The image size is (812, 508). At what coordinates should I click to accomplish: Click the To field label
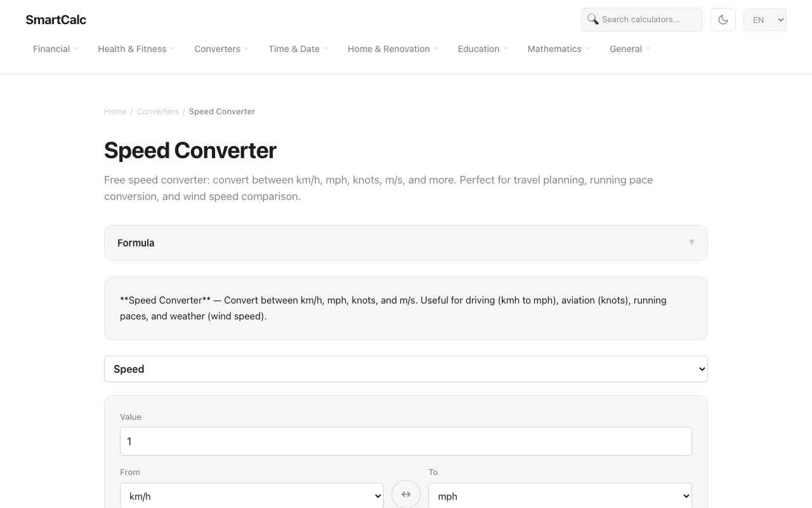[x=433, y=472]
